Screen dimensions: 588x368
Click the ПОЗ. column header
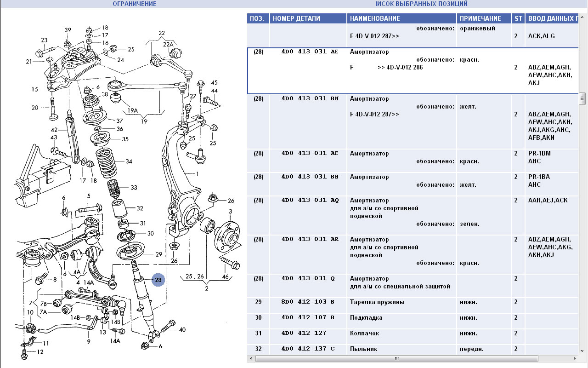pyautogui.click(x=257, y=18)
